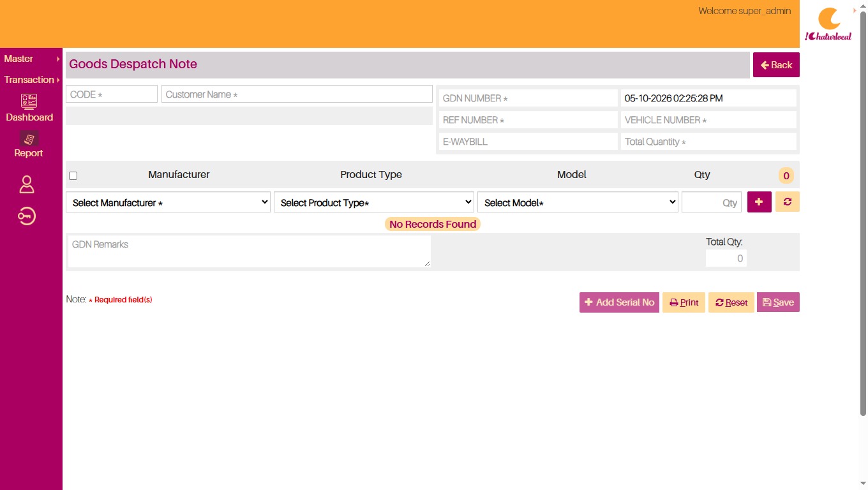Image resolution: width=868 pixels, height=490 pixels.
Task: Click the refresh row icon button
Action: click(x=788, y=202)
